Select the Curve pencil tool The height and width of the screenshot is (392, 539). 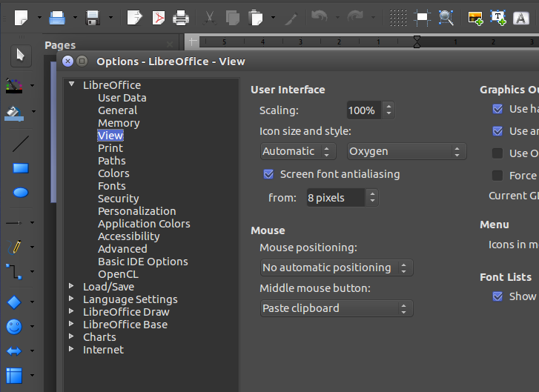[x=14, y=247]
